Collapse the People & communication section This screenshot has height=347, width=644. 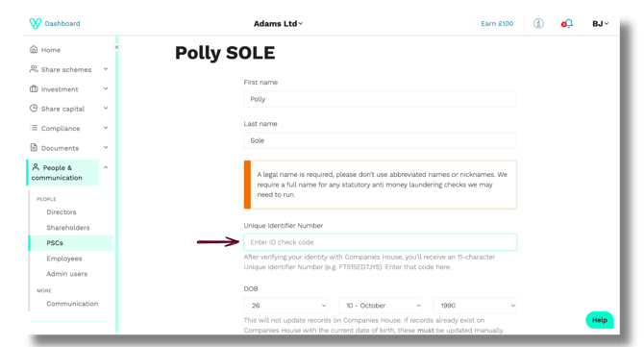pyautogui.click(x=106, y=167)
